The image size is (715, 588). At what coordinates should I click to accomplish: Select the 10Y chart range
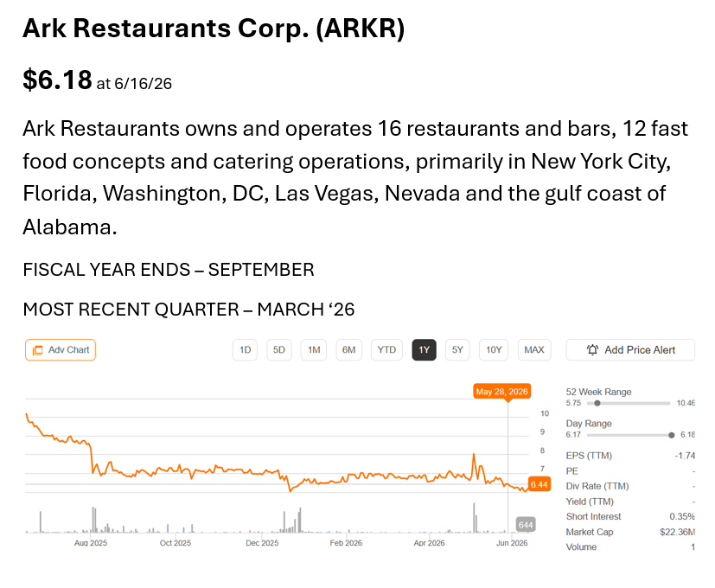click(494, 350)
